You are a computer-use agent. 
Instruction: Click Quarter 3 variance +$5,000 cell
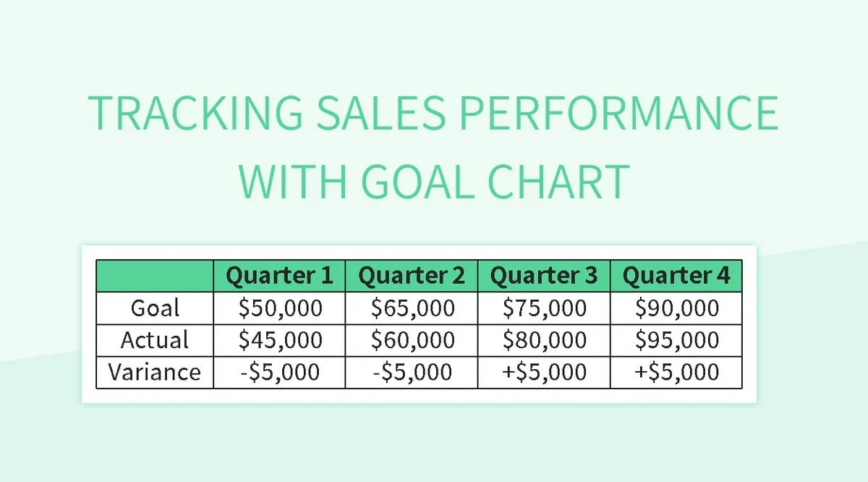coord(544,372)
